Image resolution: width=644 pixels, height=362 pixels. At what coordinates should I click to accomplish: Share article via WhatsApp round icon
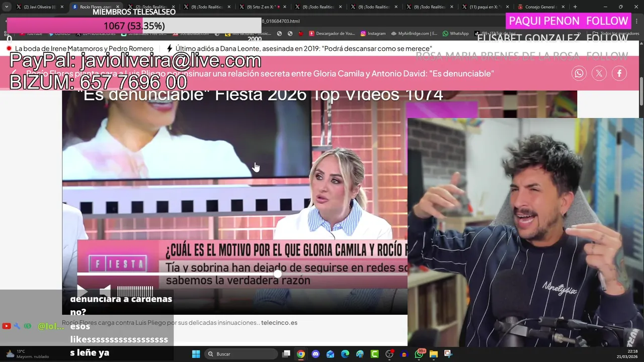click(x=579, y=73)
